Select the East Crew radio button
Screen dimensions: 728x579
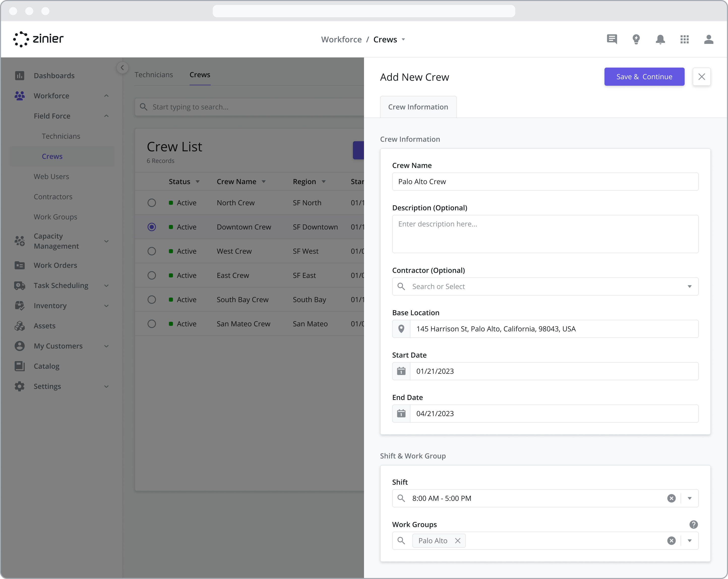(151, 275)
